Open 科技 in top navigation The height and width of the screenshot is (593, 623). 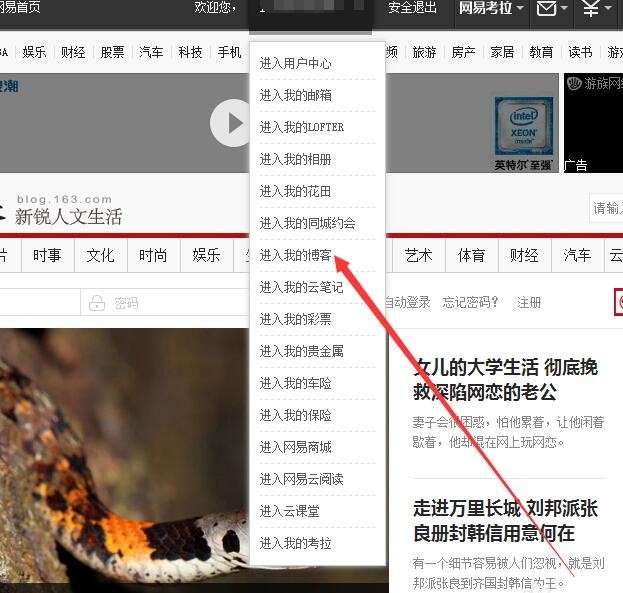pyautogui.click(x=190, y=52)
